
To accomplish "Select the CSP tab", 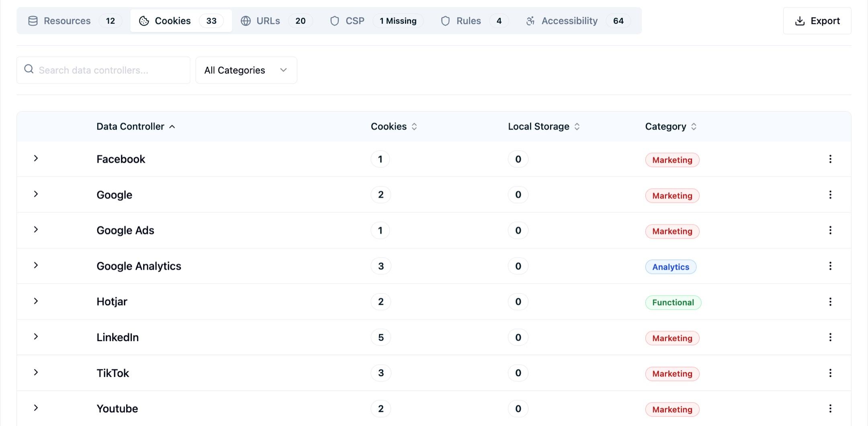I will click(376, 21).
